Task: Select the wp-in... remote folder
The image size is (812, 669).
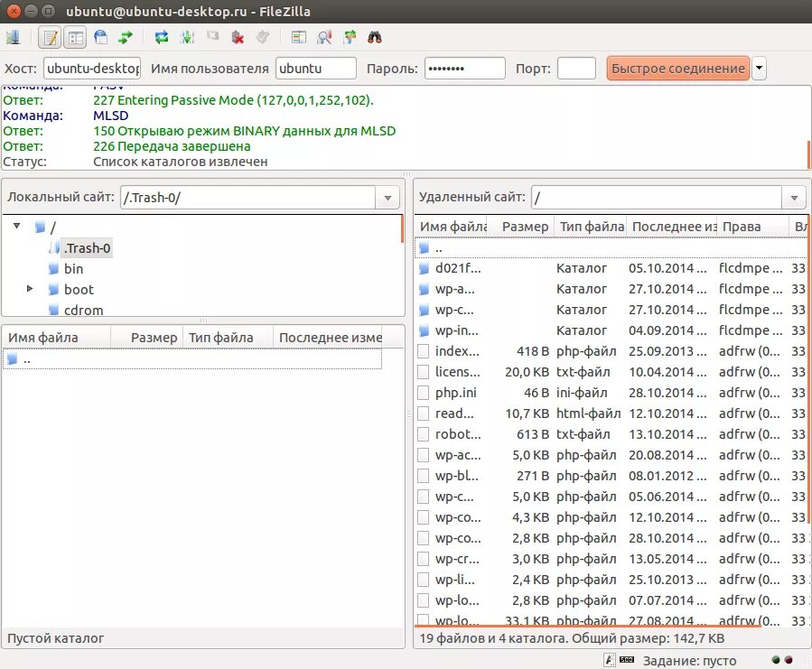Action: [611, 330]
